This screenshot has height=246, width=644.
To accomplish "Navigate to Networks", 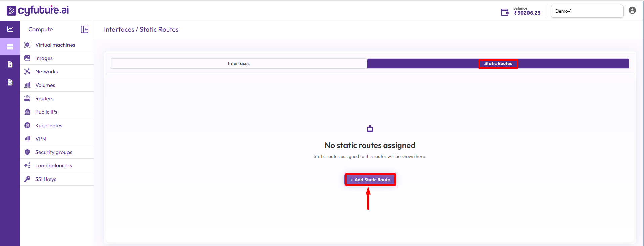I will coord(46,71).
